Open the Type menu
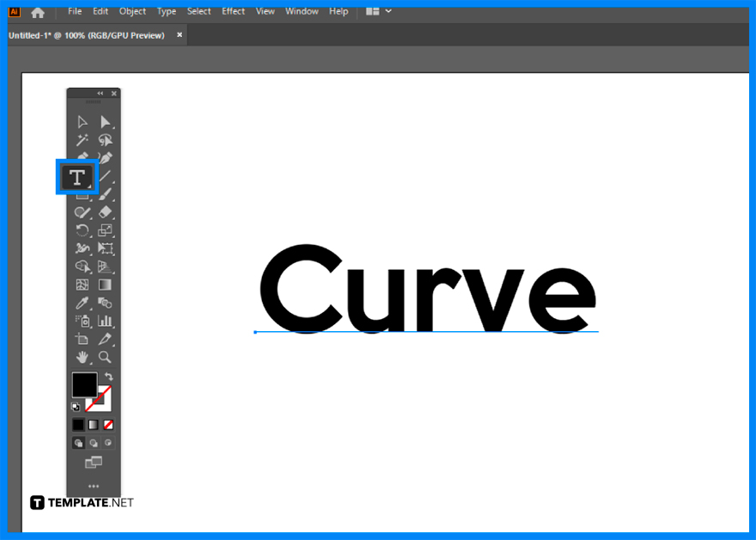Image resolution: width=756 pixels, height=540 pixels. tap(167, 11)
